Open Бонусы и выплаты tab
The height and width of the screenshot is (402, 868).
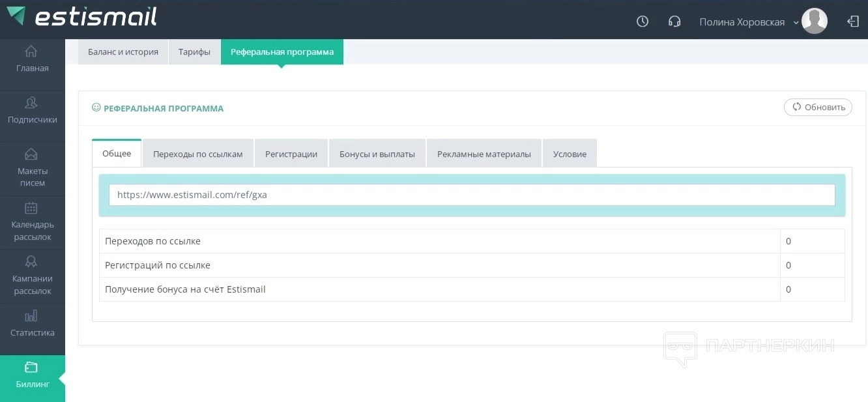377,154
